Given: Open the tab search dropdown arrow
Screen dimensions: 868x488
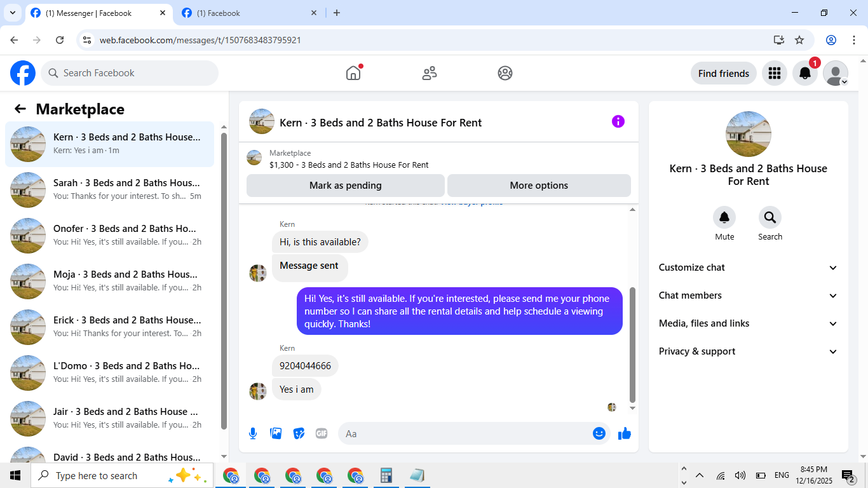Looking at the screenshot, I should (x=12, y=13).
